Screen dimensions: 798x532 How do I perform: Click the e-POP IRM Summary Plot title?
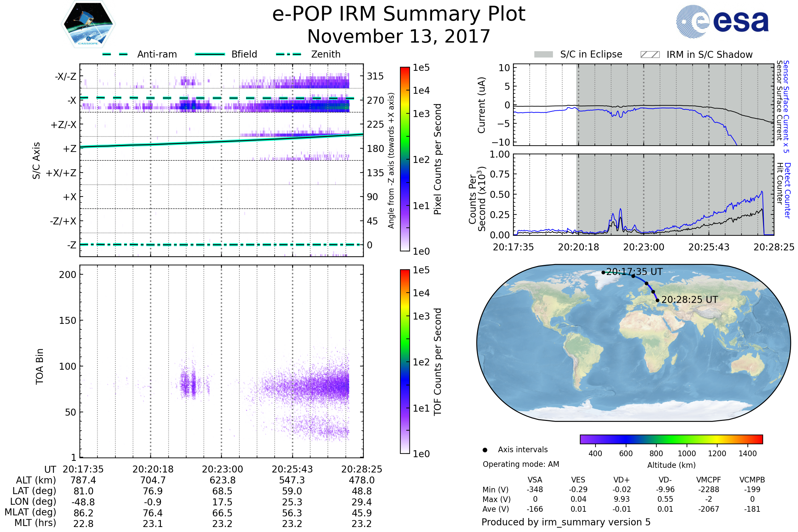[399, 14]
